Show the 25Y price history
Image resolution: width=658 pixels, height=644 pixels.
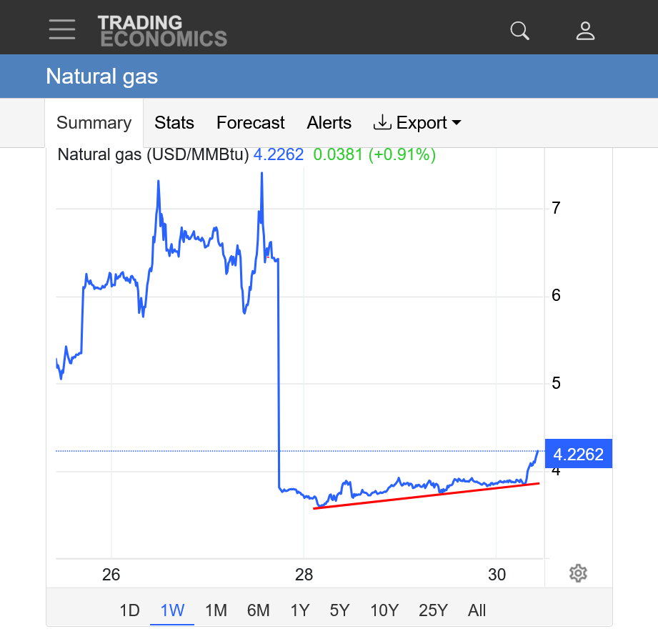point(433,610)
